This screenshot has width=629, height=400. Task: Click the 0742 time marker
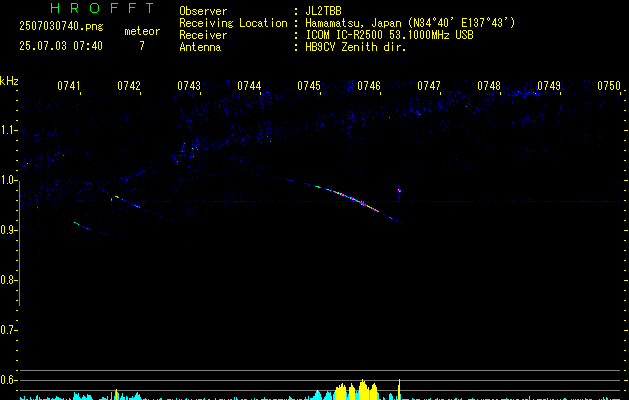(x=129, y=86)
